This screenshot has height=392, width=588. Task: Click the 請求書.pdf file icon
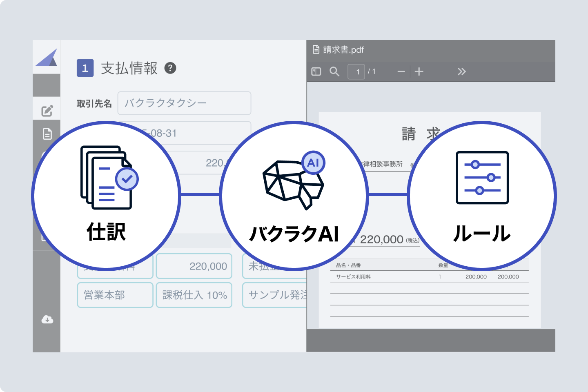pos(316,50)
